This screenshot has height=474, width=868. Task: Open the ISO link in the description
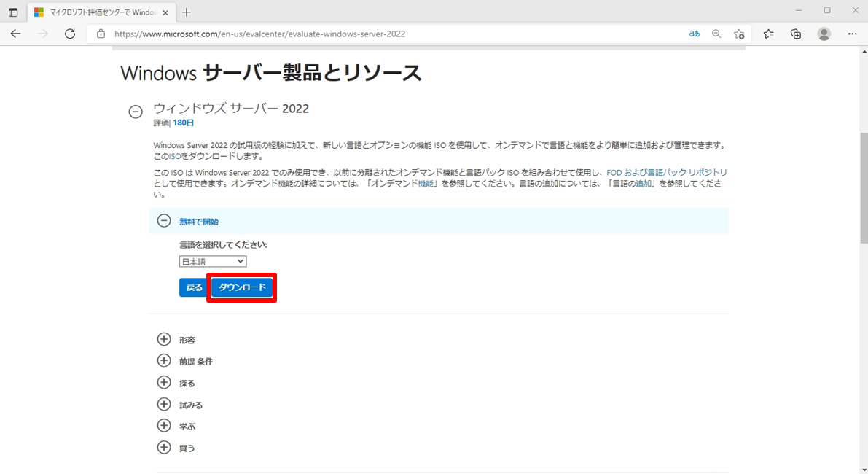(175, 156)
